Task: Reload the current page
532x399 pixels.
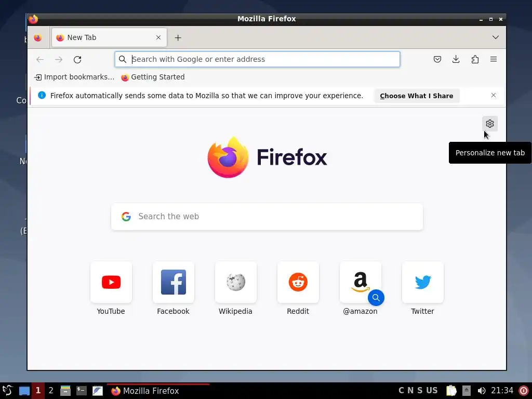Action: [77, 59]
